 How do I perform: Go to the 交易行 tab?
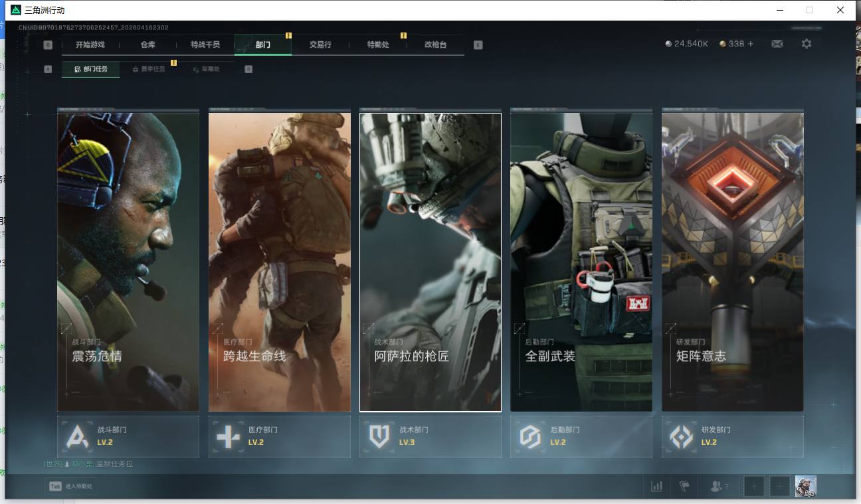tap(320, 44)
